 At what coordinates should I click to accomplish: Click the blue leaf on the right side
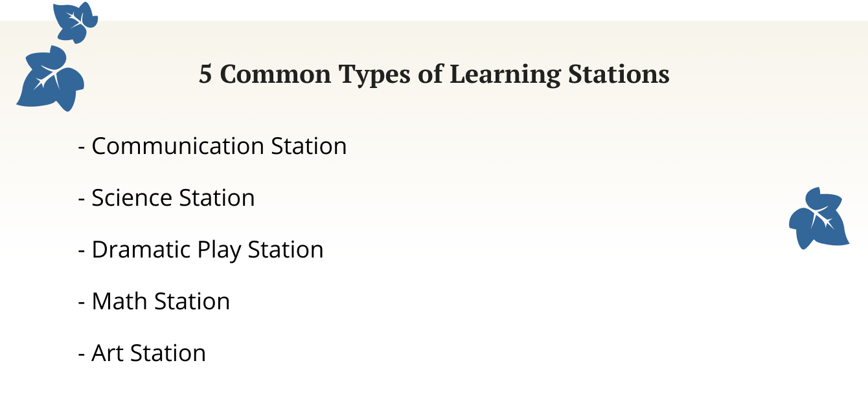pos(818,219)
